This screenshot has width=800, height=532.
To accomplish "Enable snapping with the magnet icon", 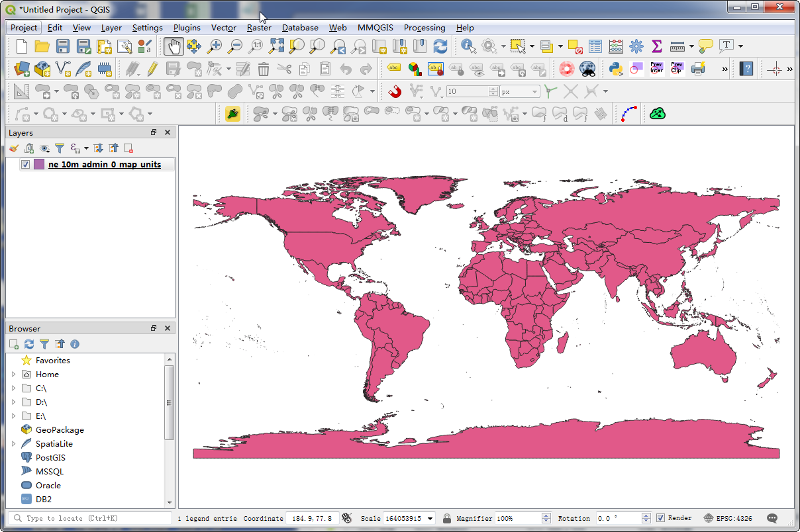I will point(395,91).
